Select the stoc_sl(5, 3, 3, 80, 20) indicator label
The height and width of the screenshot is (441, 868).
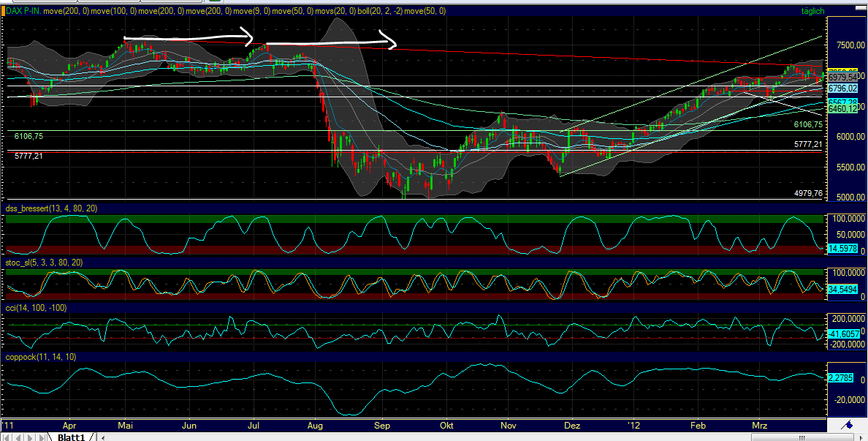pos(45,263)
